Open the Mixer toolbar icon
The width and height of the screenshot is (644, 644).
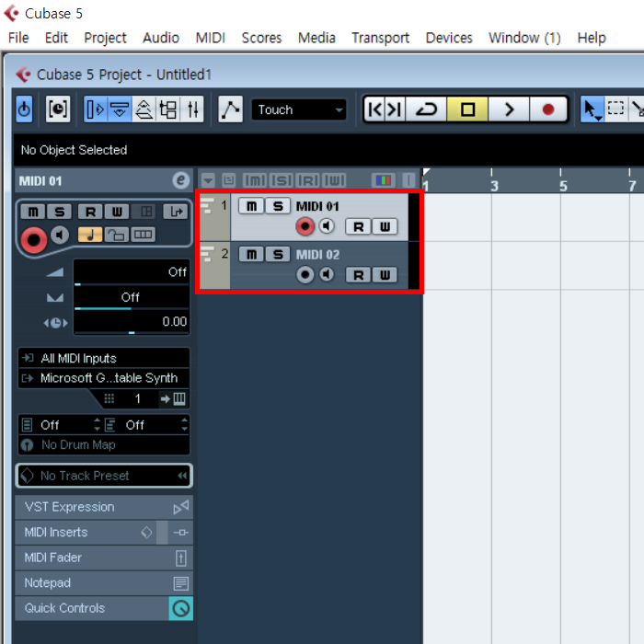pos(192,109)
